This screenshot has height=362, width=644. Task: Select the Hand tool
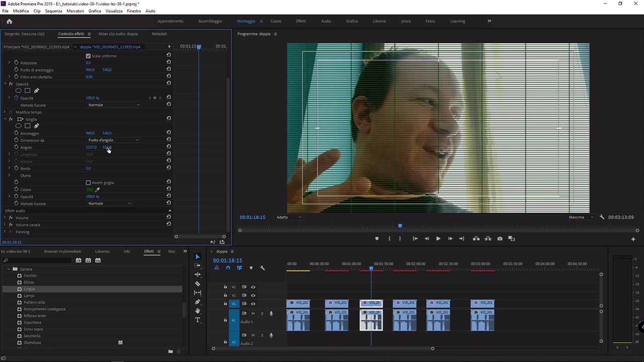click(197, 311)
